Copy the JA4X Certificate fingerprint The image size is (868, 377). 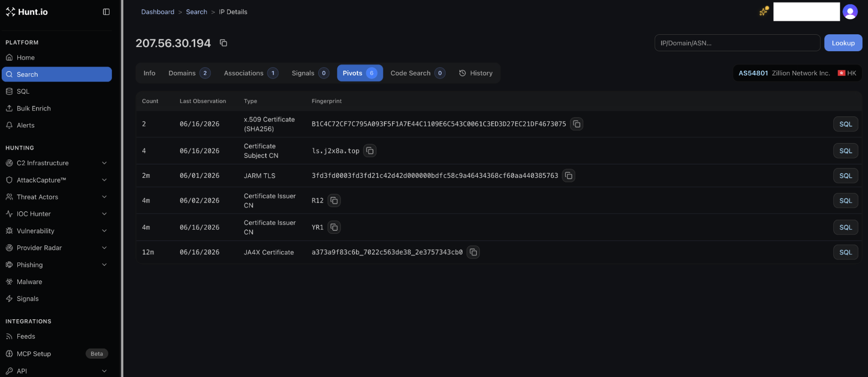[x=473, y=252]
